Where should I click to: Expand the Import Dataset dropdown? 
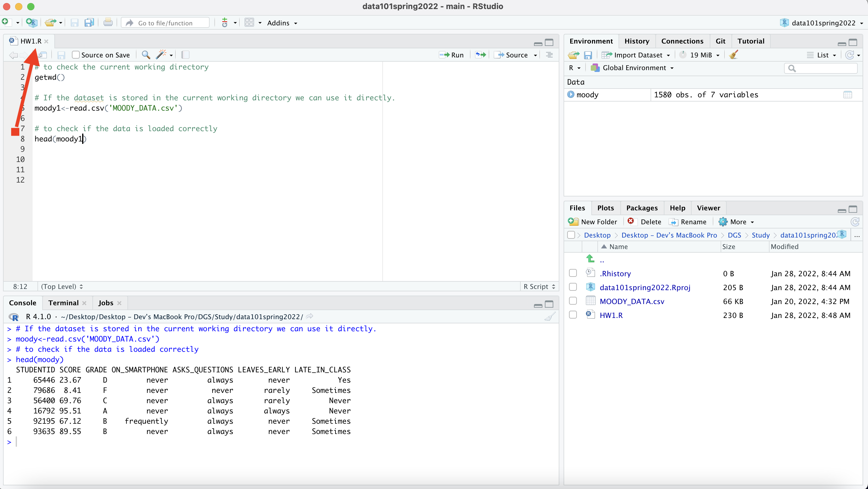pyautogui.click(x=638, y=55)
